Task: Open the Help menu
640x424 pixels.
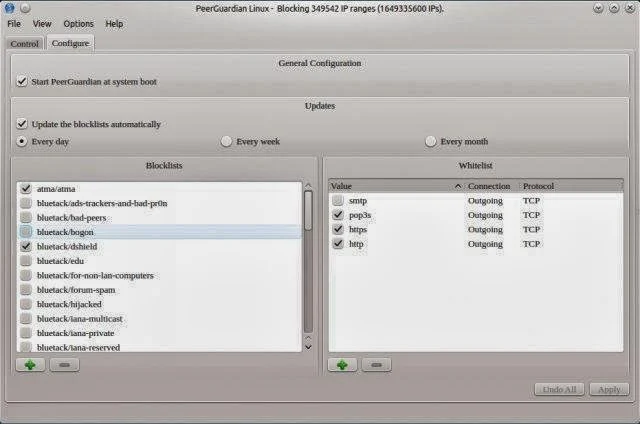Action: pyautogui.click(x=114, y=24)
